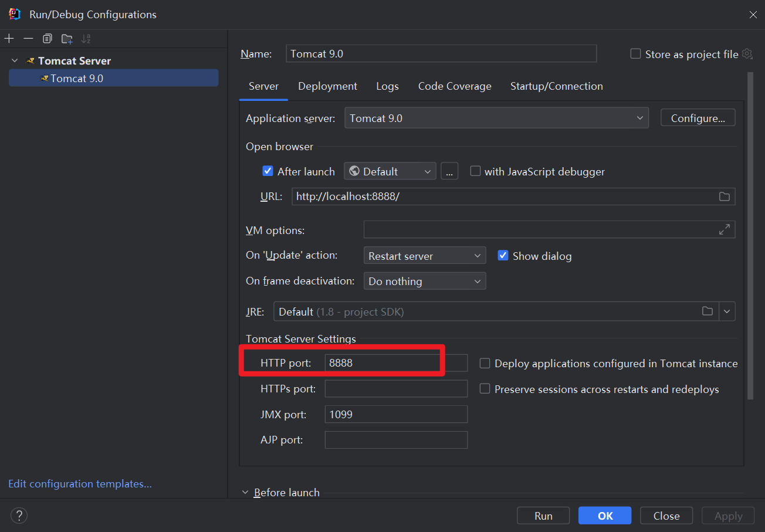
Task: Enable with JavaScript debugger option
Action: point(475,171)
